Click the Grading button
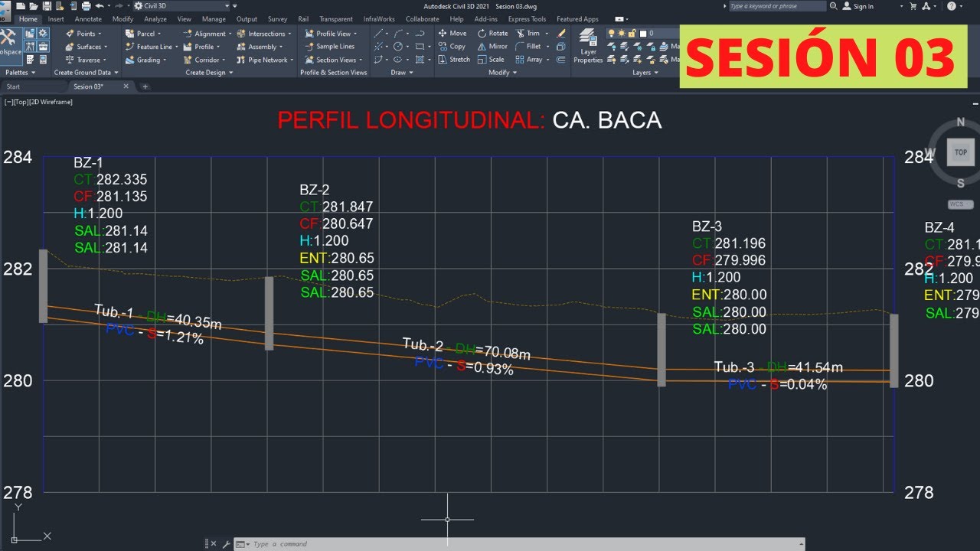Image resolution: width=980 pixels, height=551 pixels. (x=145, y=60)
